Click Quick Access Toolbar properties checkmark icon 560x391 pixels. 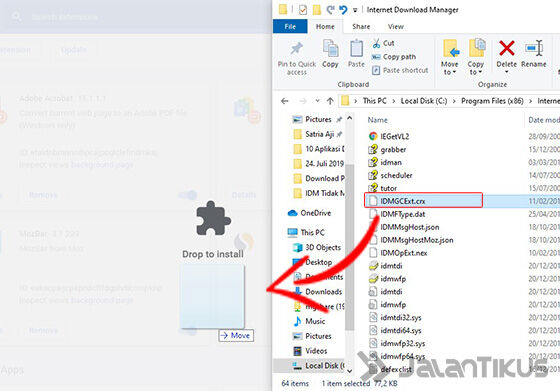[x=302, y=10]
